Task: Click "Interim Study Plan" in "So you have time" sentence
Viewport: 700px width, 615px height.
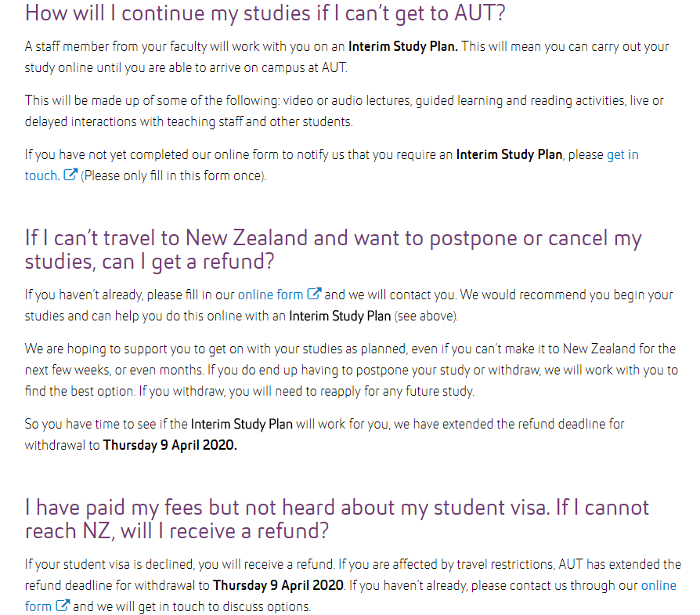Action: tap(241, 424)
